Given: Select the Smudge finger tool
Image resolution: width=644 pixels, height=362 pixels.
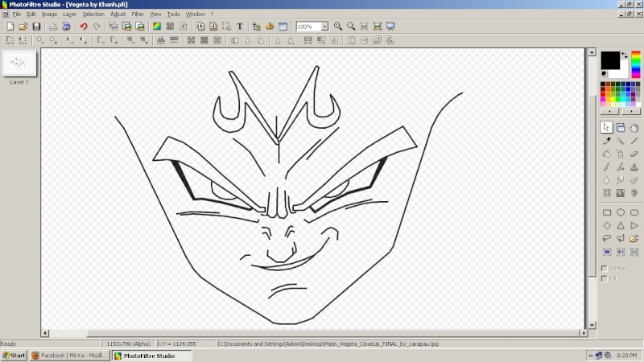Looking at the screenshot, I should click(x=621, y=180).
